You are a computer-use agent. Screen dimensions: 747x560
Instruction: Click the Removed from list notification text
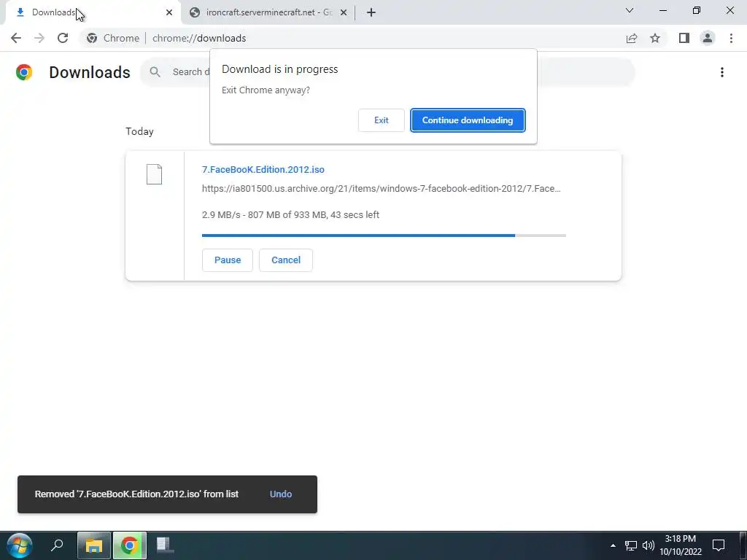coord(136,494)
